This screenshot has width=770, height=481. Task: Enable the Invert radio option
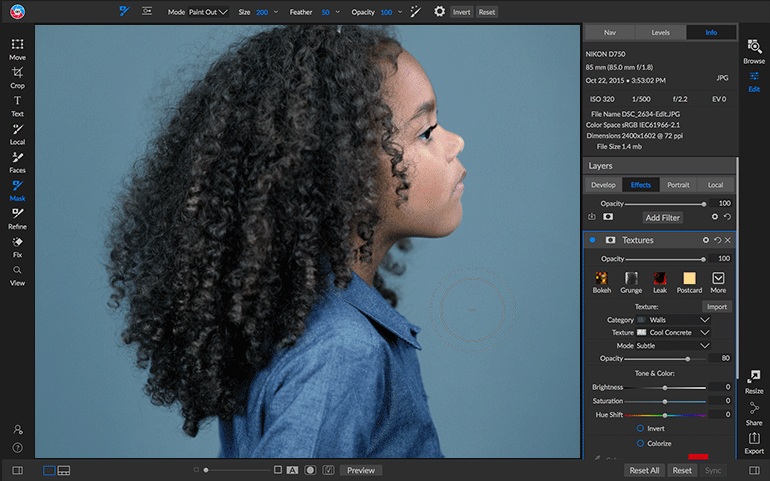pos(640,428)
